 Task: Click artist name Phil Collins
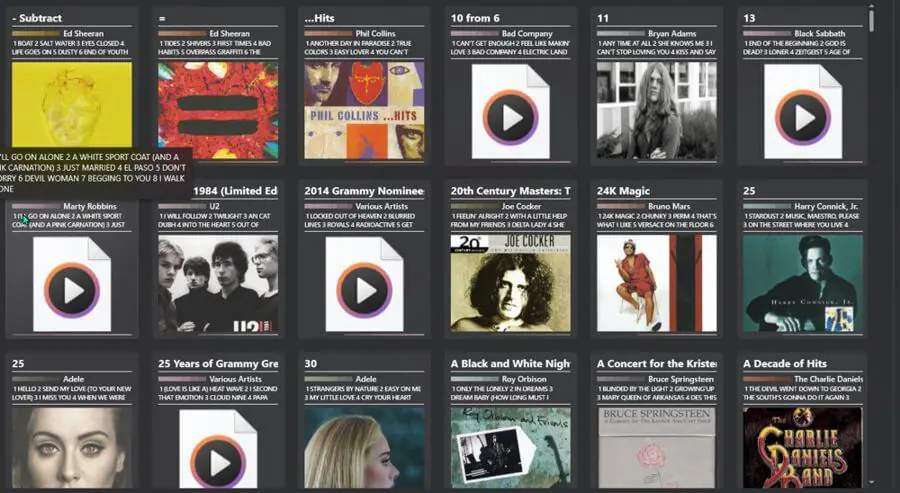pos(375,33)
